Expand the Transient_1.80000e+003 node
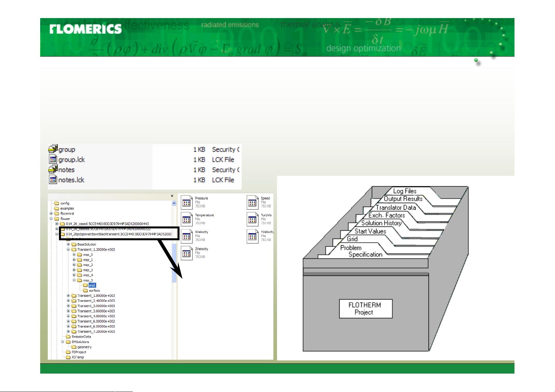Screen dimensions: 555x392 pyautogui.click(x=68, y=296)
